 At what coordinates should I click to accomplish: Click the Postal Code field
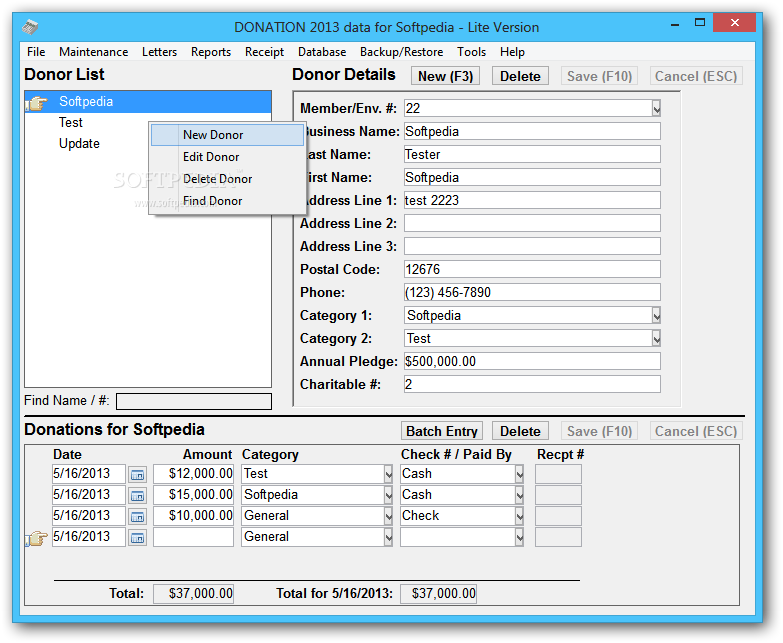pyautogui.click(x=532, y=269)
